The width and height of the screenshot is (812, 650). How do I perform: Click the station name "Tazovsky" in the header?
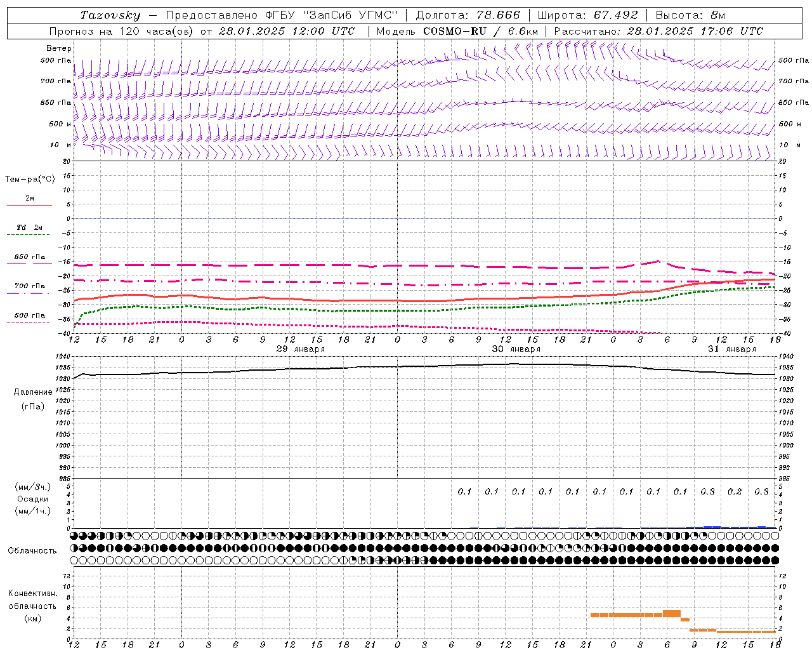tap(110, 15)
